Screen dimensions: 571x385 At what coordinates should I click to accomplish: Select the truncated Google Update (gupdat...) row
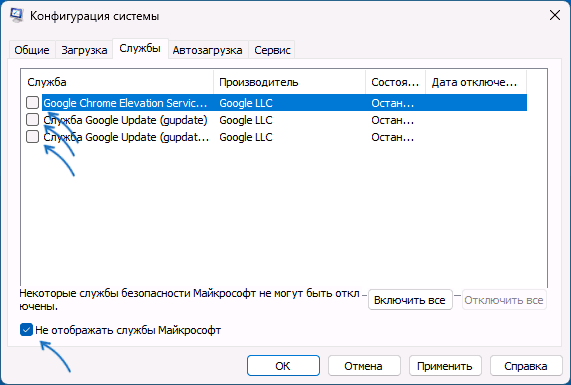point(126,137)
